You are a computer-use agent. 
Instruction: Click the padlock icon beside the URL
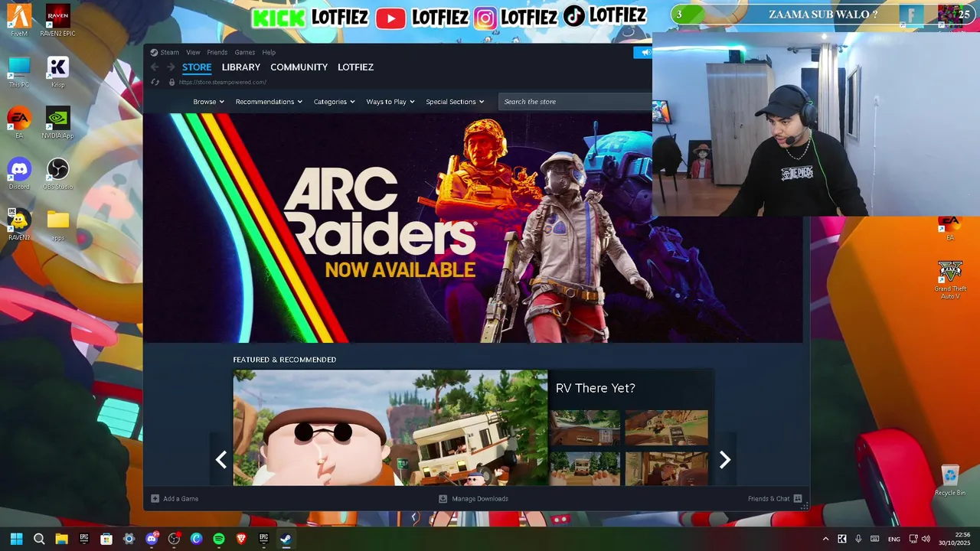[171, 82]
